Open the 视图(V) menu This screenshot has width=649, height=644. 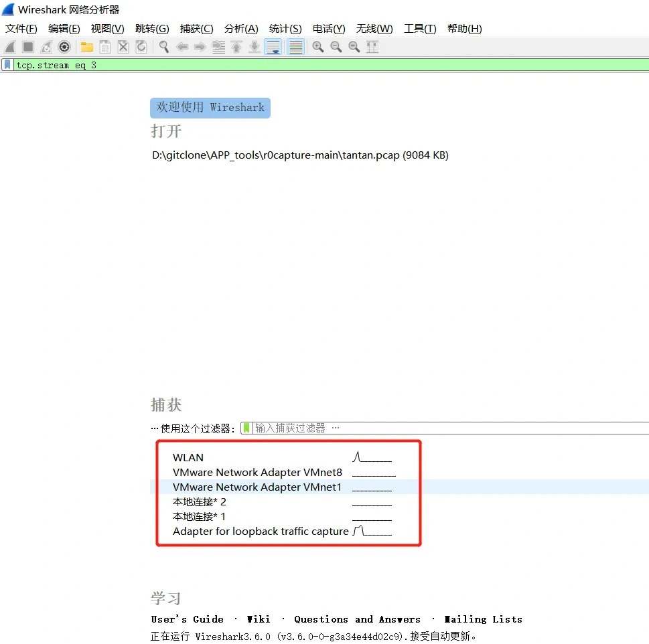107,29
